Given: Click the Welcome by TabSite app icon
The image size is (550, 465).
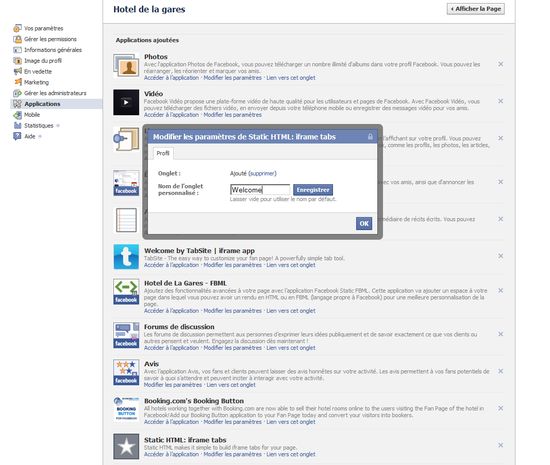Looking at the screenshot, I should [126, 257].
